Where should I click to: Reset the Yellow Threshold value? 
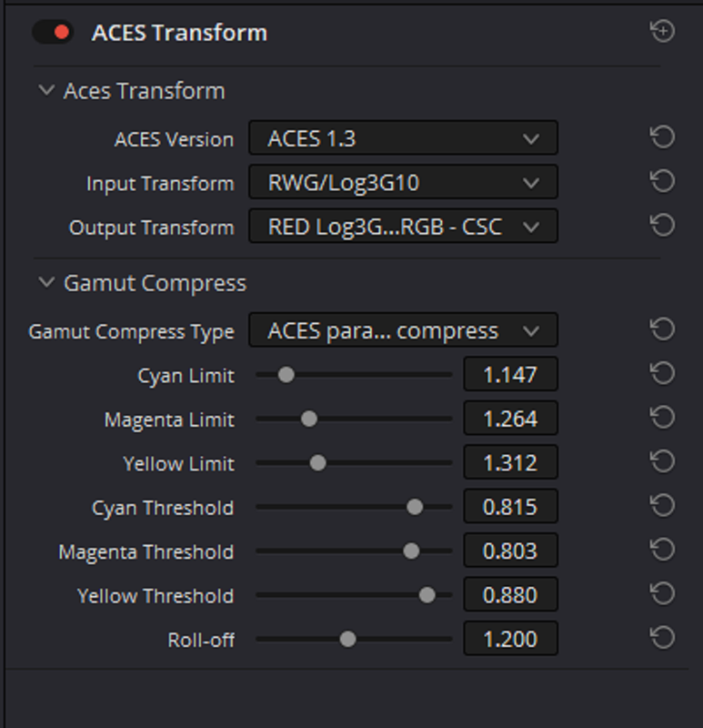pyautogui.click(x=662, y=594)
